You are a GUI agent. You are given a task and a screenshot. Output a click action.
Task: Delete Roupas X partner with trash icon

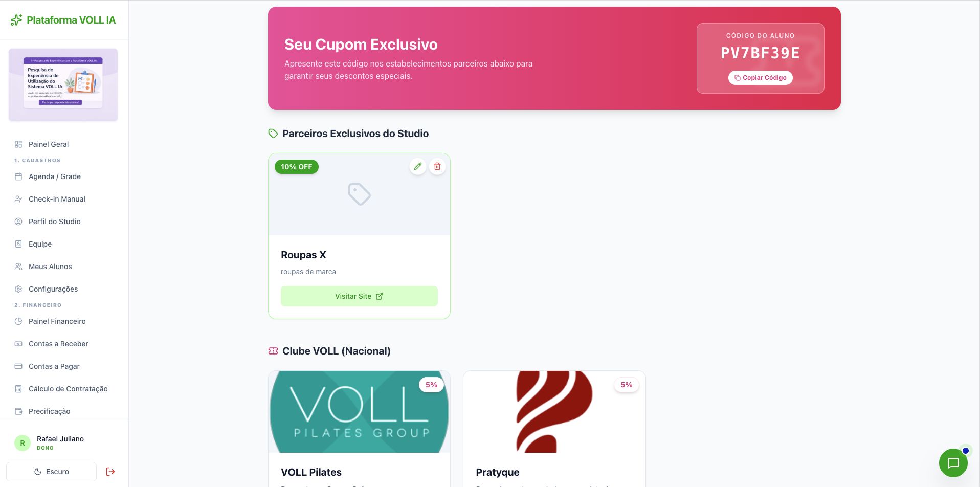[437, 166]
